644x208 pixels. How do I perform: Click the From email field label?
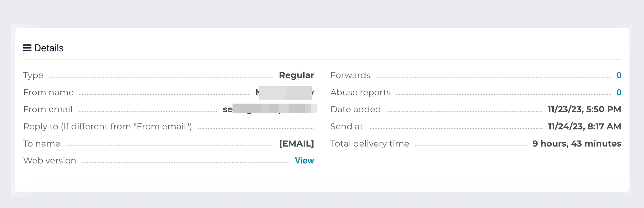[48, 109]
